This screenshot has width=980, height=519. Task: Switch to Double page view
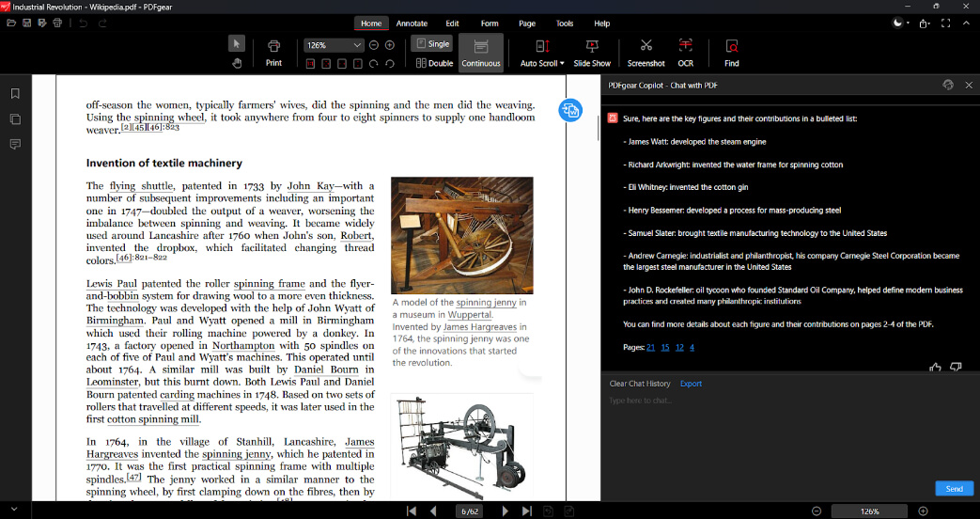434,63
